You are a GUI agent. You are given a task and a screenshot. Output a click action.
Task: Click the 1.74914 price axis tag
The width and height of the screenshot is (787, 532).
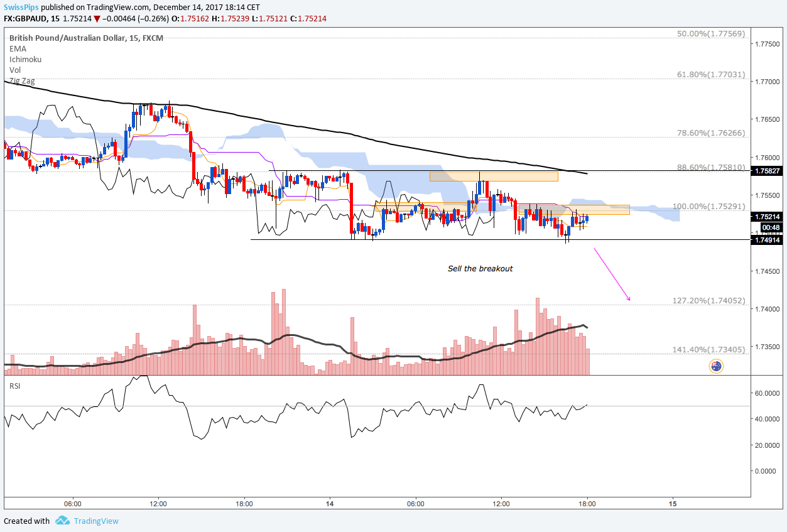click(766, 239)
